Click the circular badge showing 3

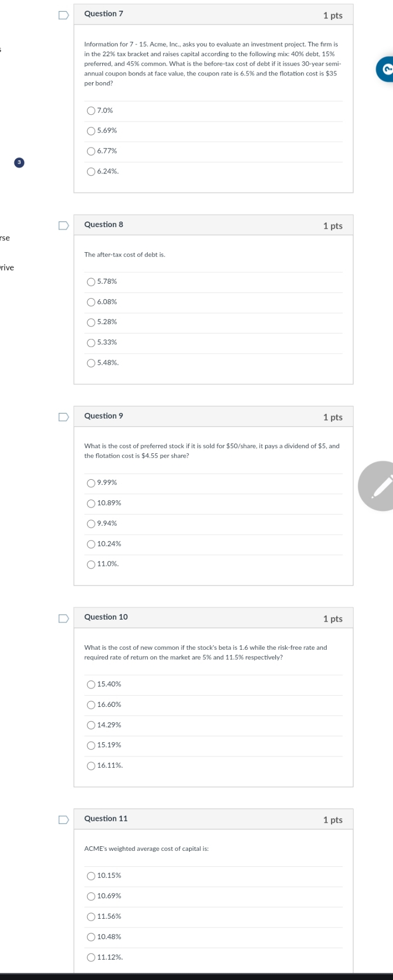coord(19,162)
